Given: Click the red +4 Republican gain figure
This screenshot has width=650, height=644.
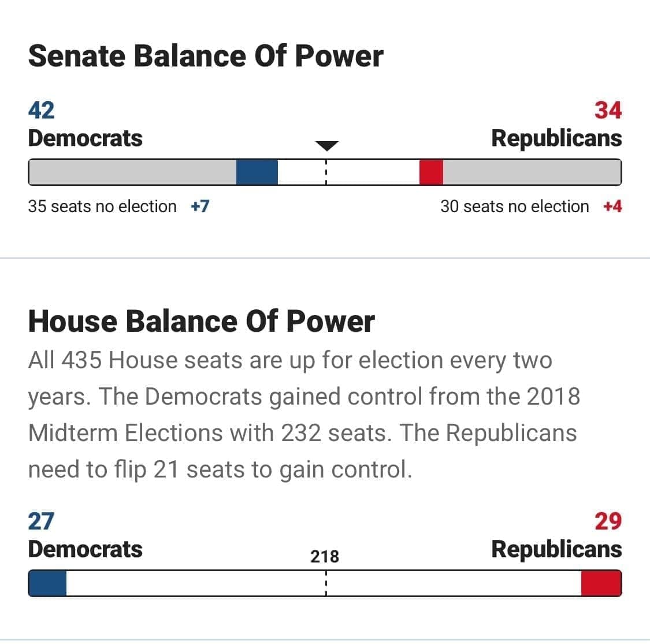Looking at the screenshot, I should (x=612, y=206).
